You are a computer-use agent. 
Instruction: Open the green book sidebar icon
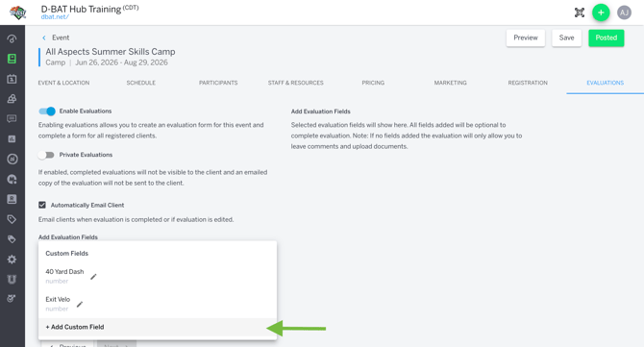click(x=12, y=59)
